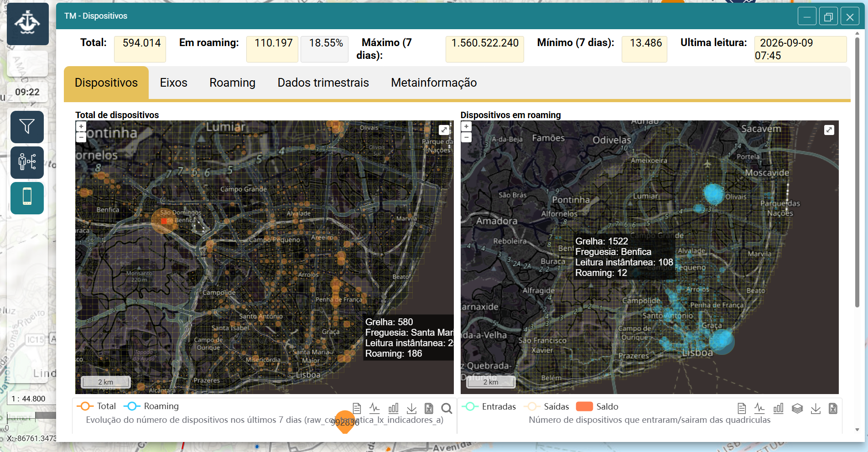Switch entradas/saídas chart to bar type
Viewport: 868px width, 452px height.
click(x=778, y=408)
